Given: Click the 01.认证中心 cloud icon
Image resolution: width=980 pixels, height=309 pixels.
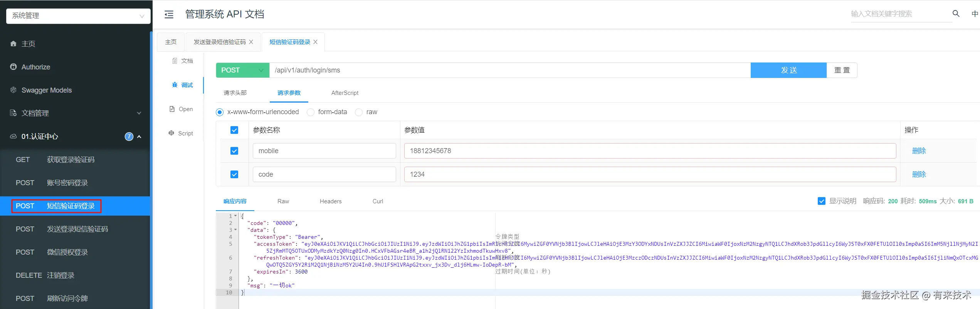Looking at the screenshot, I should coord(13,136).
